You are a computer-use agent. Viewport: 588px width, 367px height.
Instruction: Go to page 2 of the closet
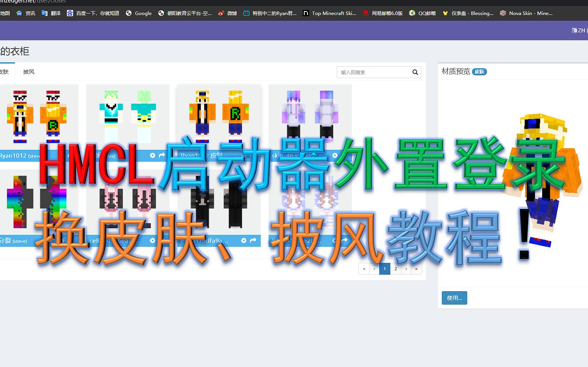pyautogui.click(x=396, y=269)
